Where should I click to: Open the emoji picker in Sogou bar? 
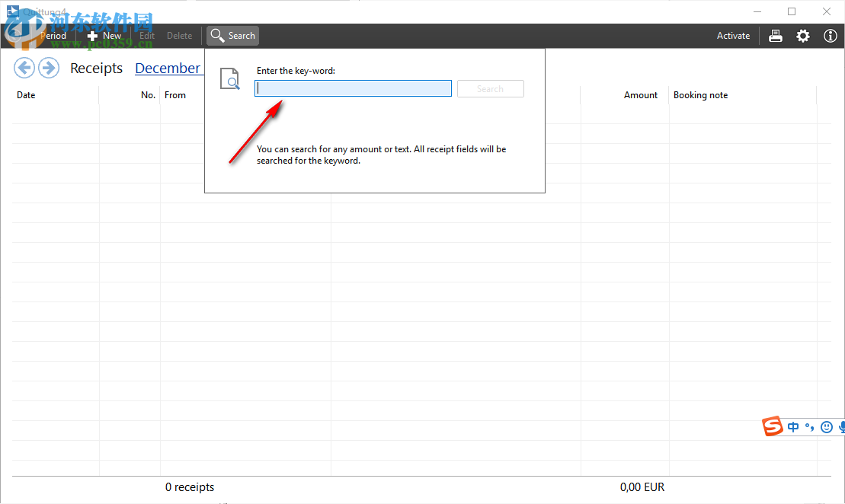pos(827,426)
